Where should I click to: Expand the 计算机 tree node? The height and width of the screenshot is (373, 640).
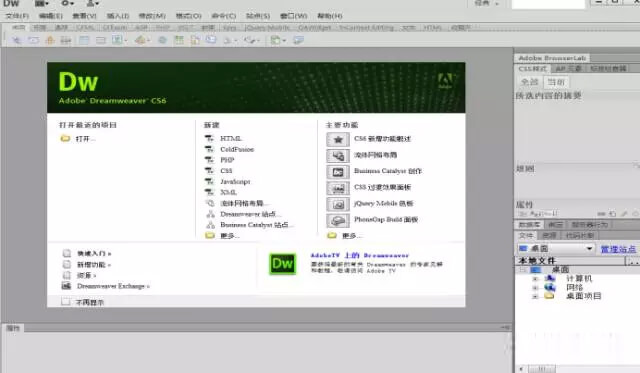[x=535, y=279]
